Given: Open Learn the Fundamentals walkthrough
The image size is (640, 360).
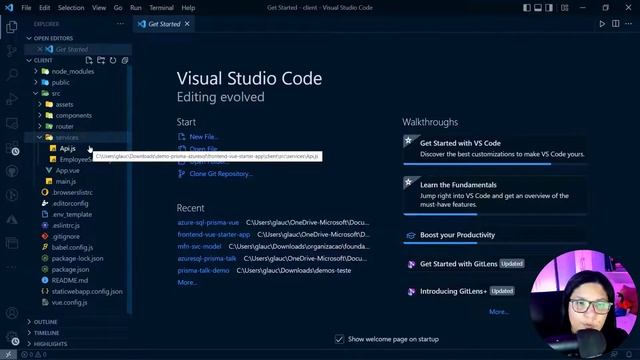Looking at the screenshot, I should (x=495, y=195).
